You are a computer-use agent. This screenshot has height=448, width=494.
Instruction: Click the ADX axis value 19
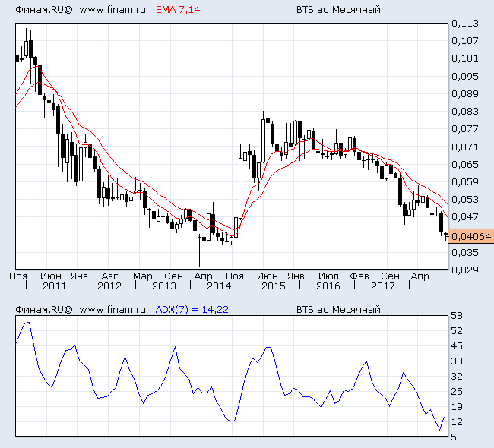[x=457, y=407]
